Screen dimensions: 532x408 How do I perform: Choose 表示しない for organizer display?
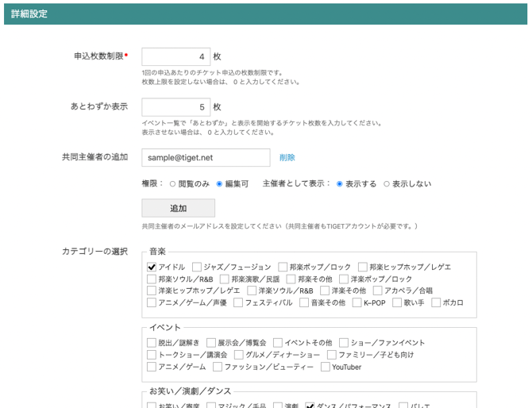[387, 183]
